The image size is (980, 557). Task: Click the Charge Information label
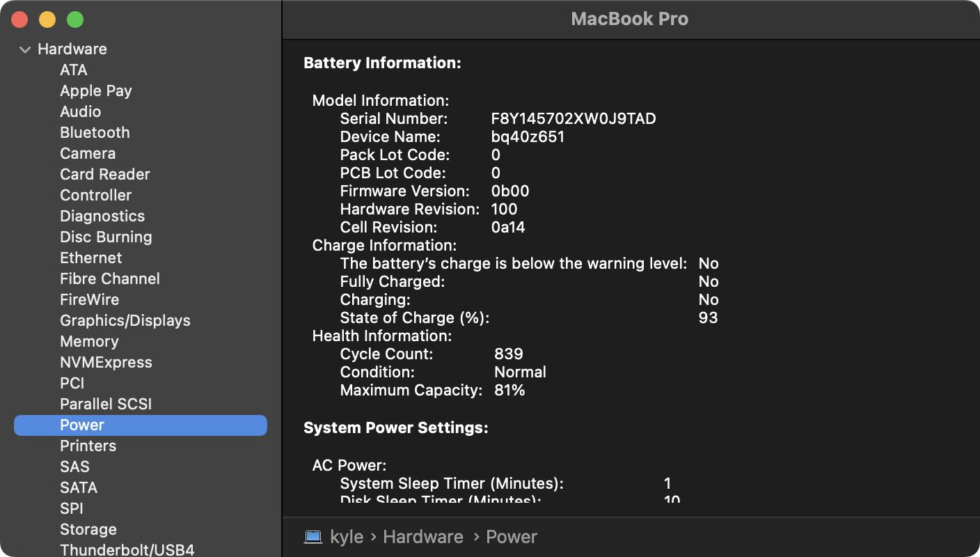click(384, 245)
